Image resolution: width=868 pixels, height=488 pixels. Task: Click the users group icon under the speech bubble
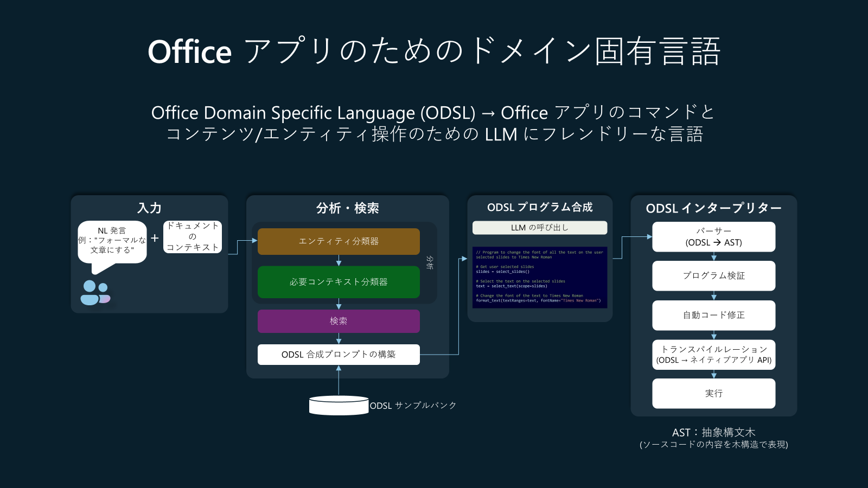95,293
